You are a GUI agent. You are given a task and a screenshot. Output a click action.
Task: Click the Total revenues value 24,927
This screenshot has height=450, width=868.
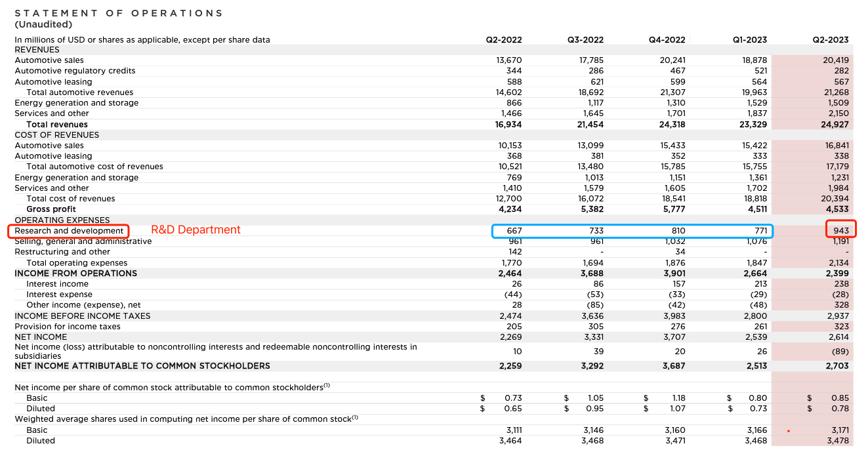tap(836, 124)
